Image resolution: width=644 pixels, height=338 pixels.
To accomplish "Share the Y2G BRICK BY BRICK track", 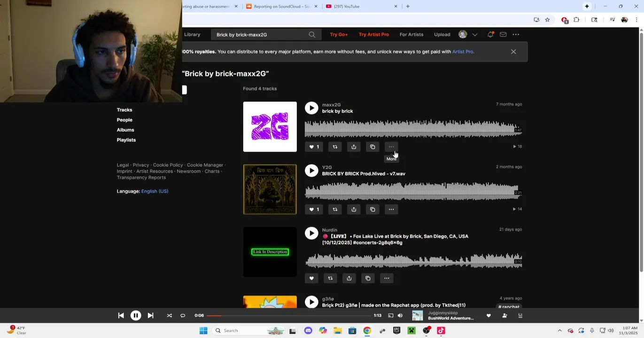I will (x=354, y=209).
